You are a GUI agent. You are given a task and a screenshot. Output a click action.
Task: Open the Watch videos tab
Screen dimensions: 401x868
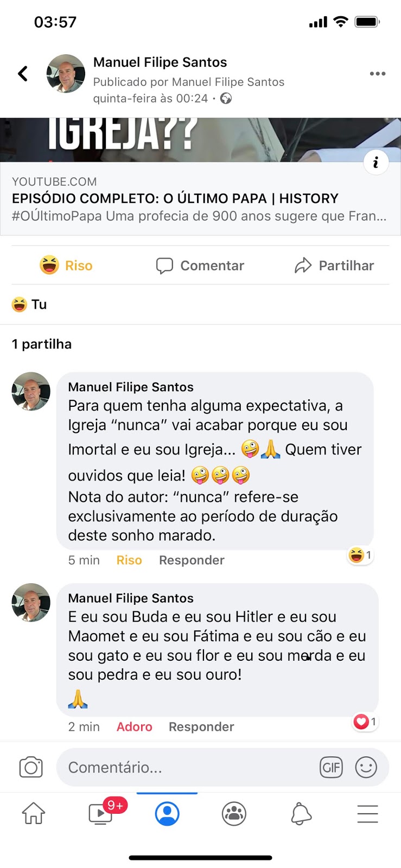[x=101, y=814]
